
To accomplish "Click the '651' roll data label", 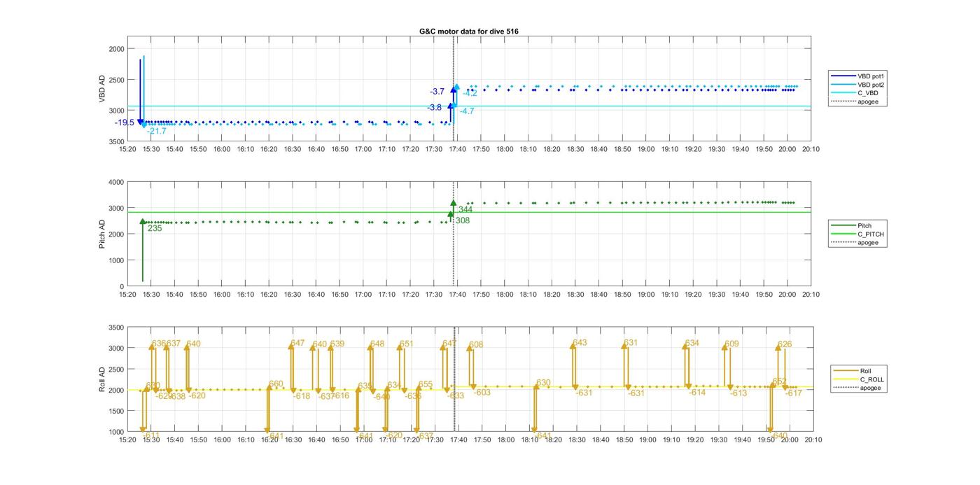I will point(407,344).
